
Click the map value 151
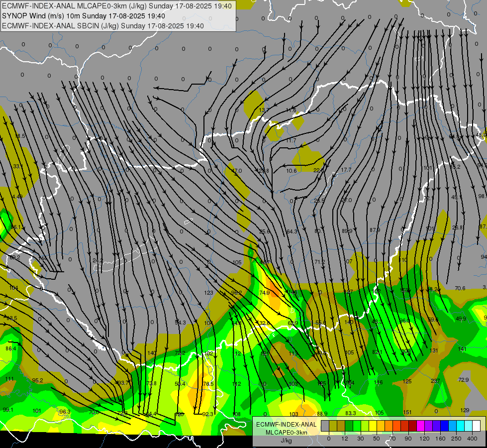[x=407, y=412]
